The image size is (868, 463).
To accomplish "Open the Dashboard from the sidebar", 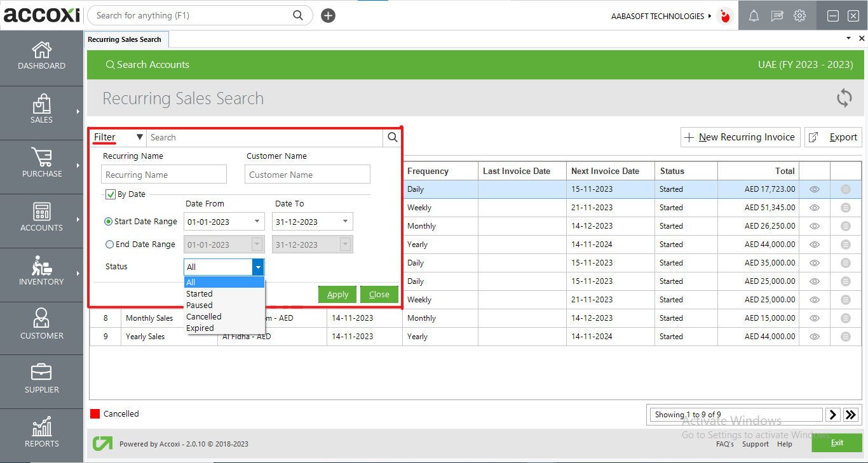I will 41,57.
